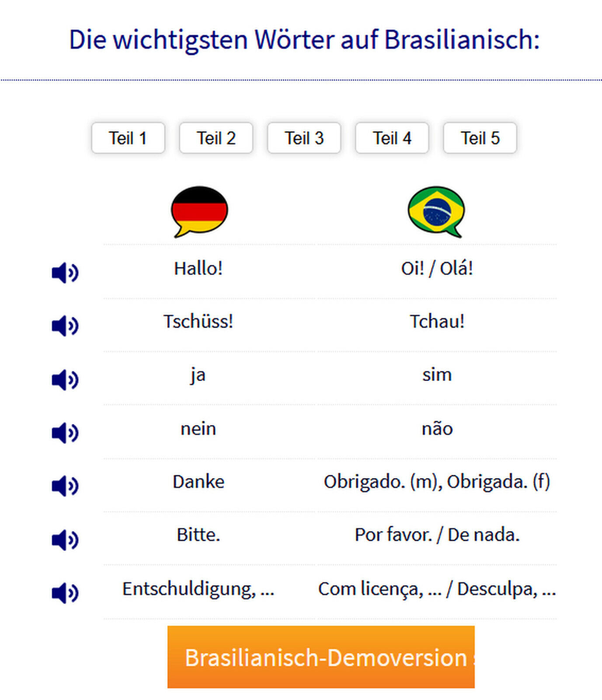This screenshot has height=700, width=602.
Task: Play pronunciation of ja / sim
Action: tap(65, 379)
